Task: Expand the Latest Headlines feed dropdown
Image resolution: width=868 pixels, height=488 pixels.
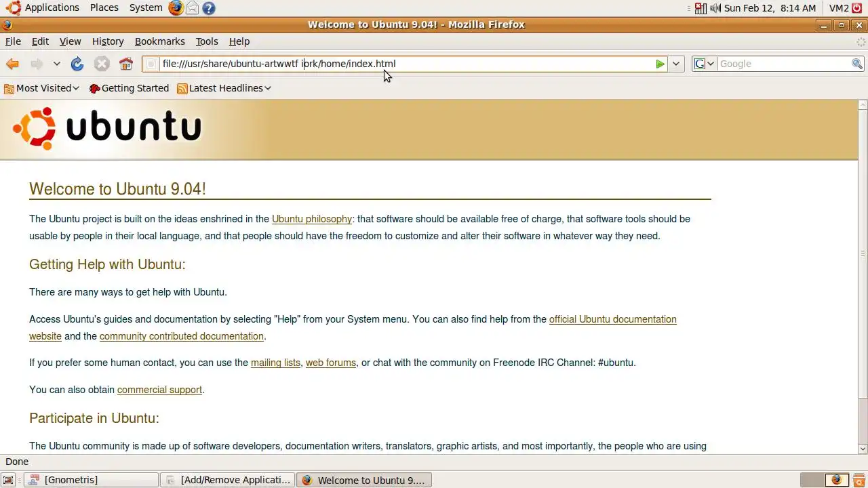Action: (x=224, y=88)
